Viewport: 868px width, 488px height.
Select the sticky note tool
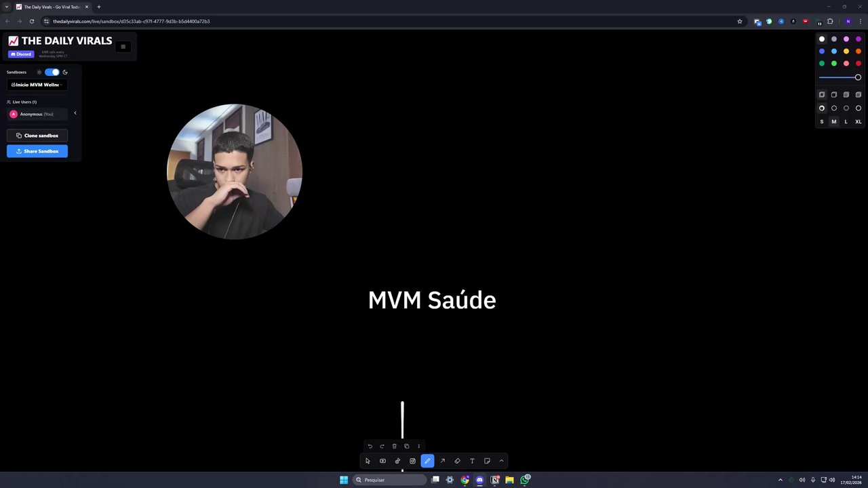click(x=487, y=461)
